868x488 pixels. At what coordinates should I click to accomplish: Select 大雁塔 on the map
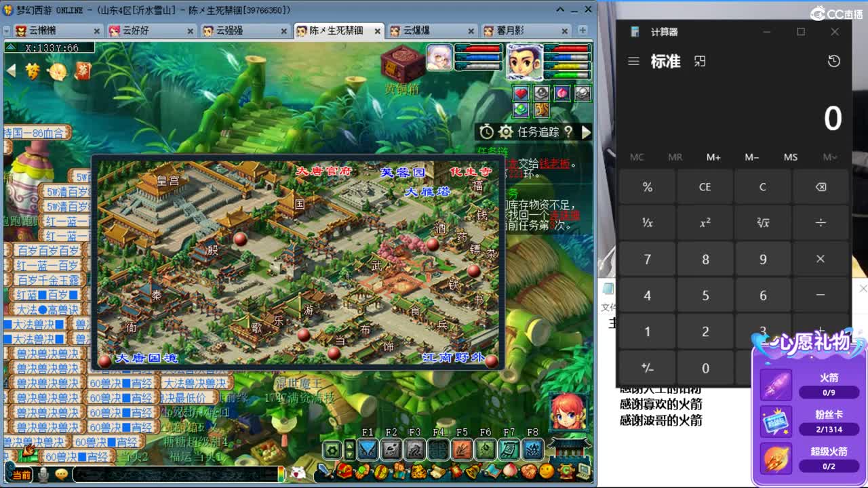pos(428,192)
